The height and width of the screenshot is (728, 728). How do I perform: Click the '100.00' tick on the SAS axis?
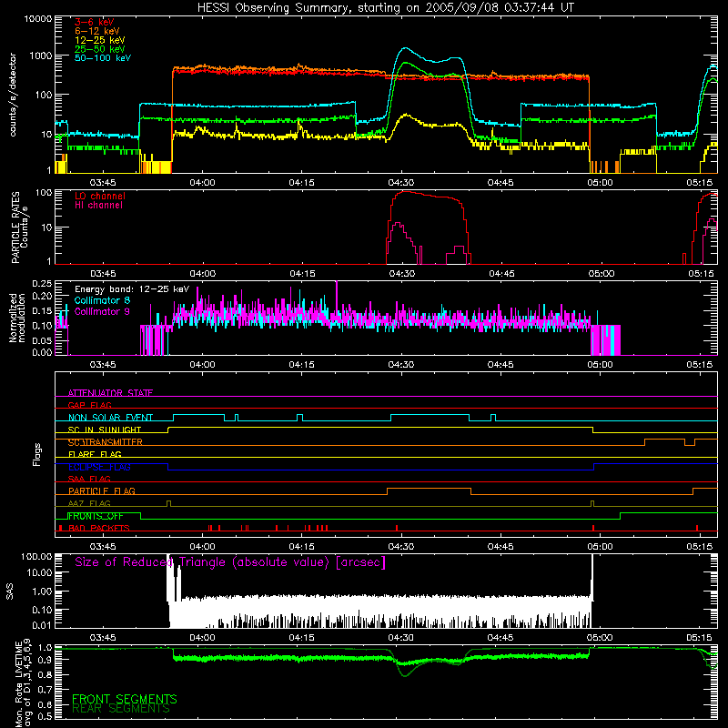[36, 556]
